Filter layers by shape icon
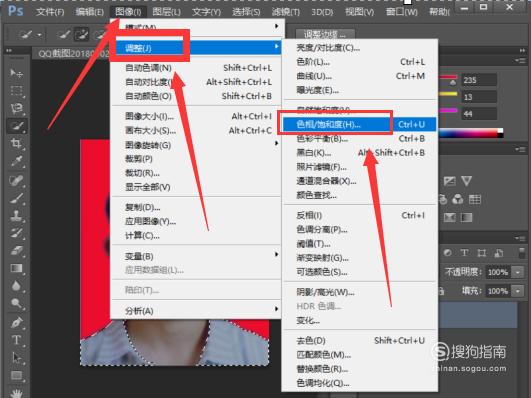 482,253
